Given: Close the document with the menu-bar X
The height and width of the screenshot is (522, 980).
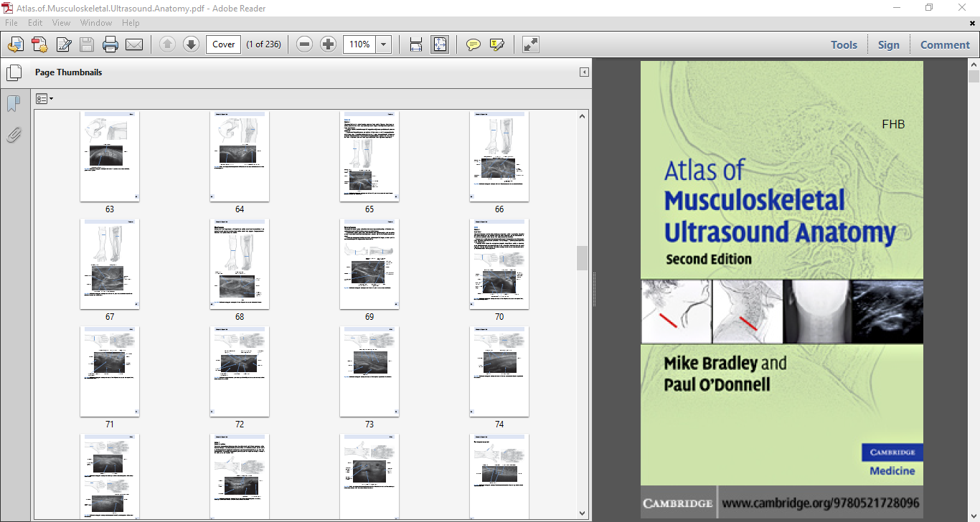Looking at the screenshot, I should pos(973,23).
